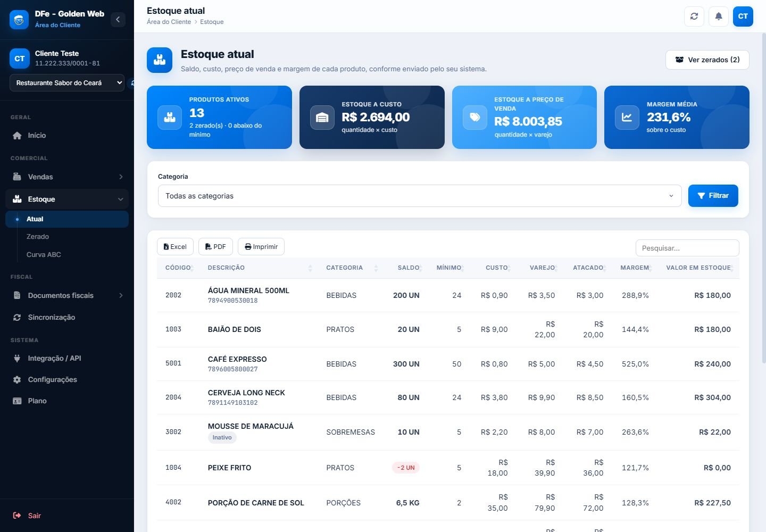Sort table by Valor em Estoque column
This screenshot has width=766, height=532.
(x=698, y=268)
